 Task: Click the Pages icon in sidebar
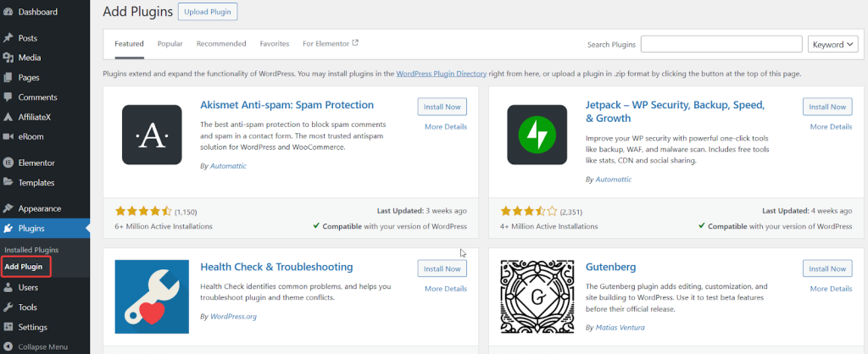(8, 77)
